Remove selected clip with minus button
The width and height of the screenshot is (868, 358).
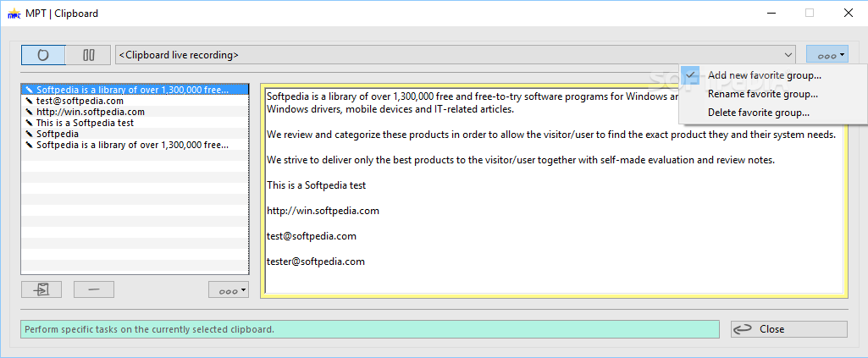pyautogui.click(x=93, y=290)
